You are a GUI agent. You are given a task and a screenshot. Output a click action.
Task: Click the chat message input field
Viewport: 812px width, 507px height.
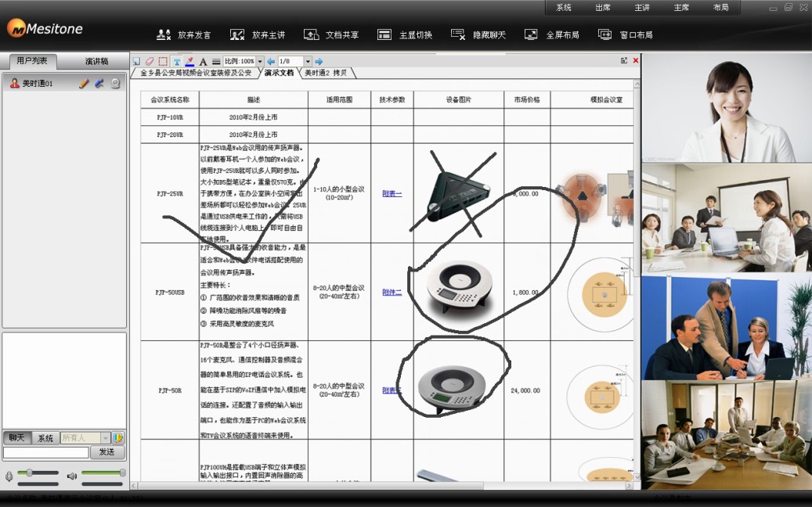coord(45,452)
